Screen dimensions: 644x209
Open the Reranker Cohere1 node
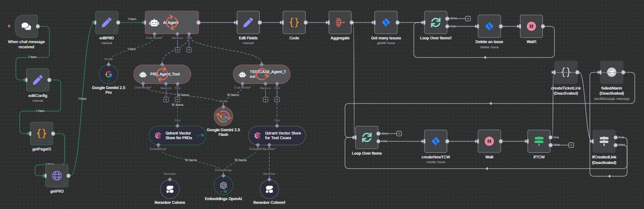[x=269, y=188]
